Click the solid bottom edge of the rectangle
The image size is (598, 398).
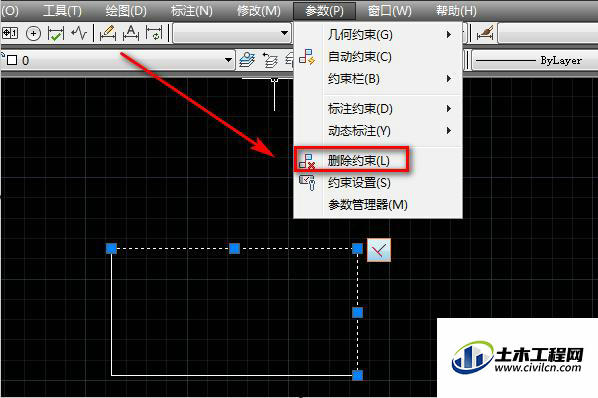(231, 375)
